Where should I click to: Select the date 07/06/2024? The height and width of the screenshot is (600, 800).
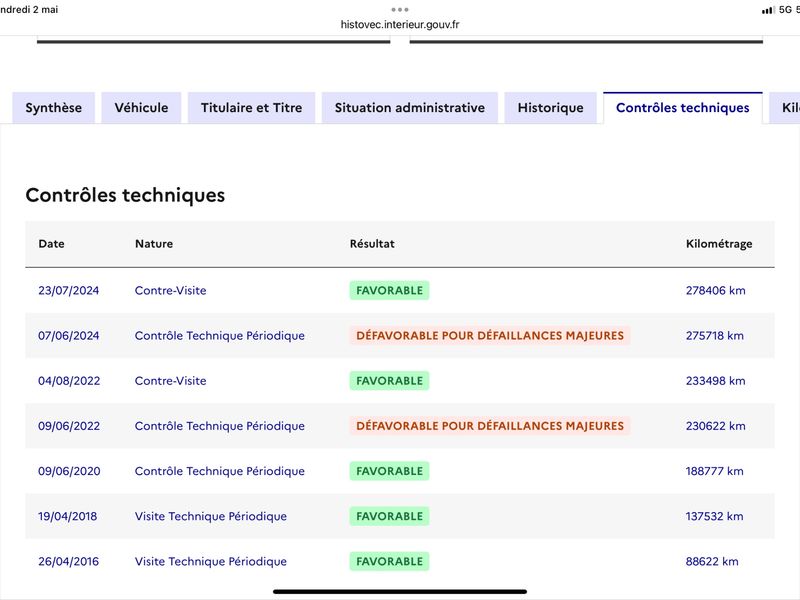click(x=68, y=336)
